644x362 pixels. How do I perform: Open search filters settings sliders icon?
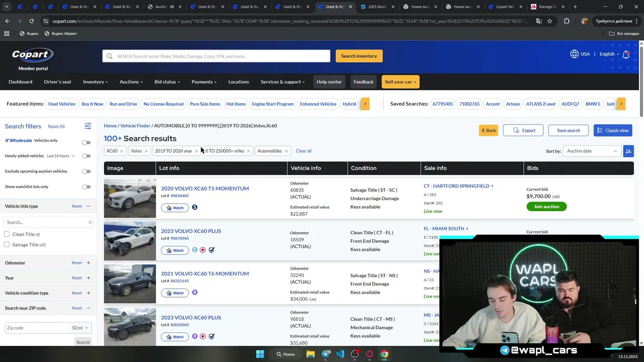coord(88,126)
